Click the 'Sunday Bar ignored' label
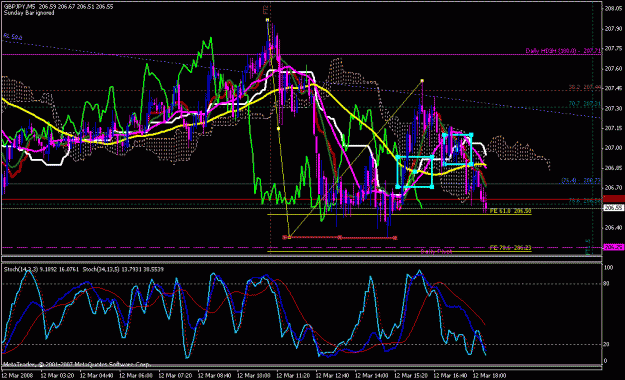 coord(29,13)
